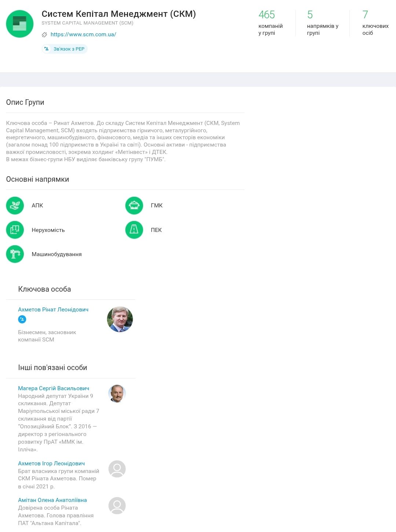Open the https://www.scm.com.ua/ website link
Screen dimensions: 396x532
(83, 34)
